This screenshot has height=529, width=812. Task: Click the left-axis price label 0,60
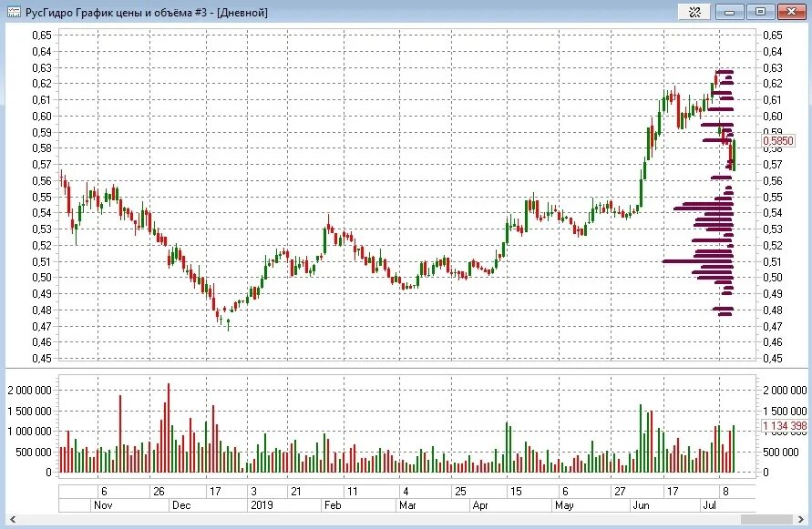[42, 116]
